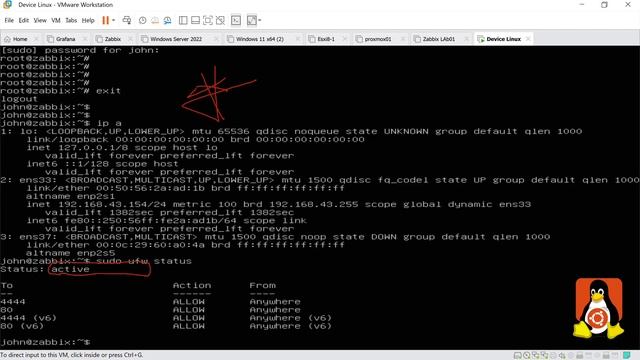The width and height of the screenshot is (640, 360).
Task: Click the hard disk status bar icon
Action: click(x=518, y=356)
